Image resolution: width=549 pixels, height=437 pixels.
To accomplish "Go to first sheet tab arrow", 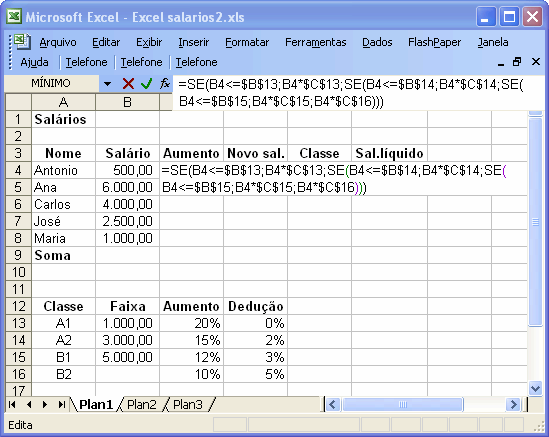I will click(12, 404).
